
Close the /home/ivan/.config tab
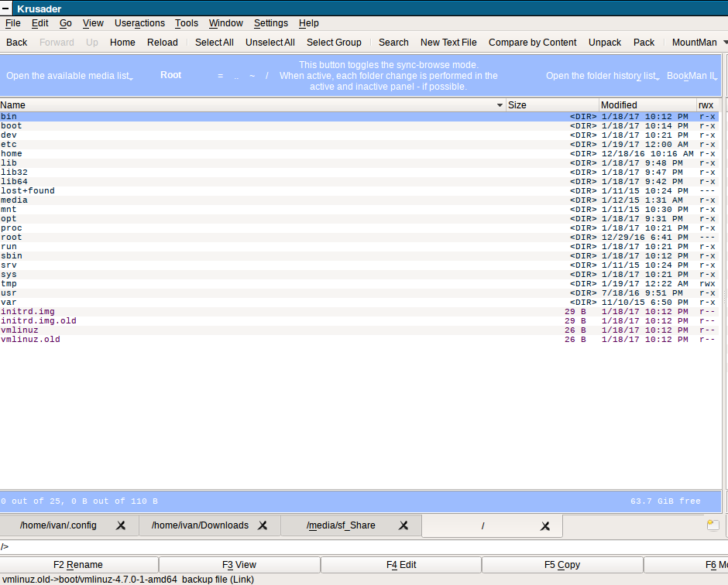(x=121, y=525)
